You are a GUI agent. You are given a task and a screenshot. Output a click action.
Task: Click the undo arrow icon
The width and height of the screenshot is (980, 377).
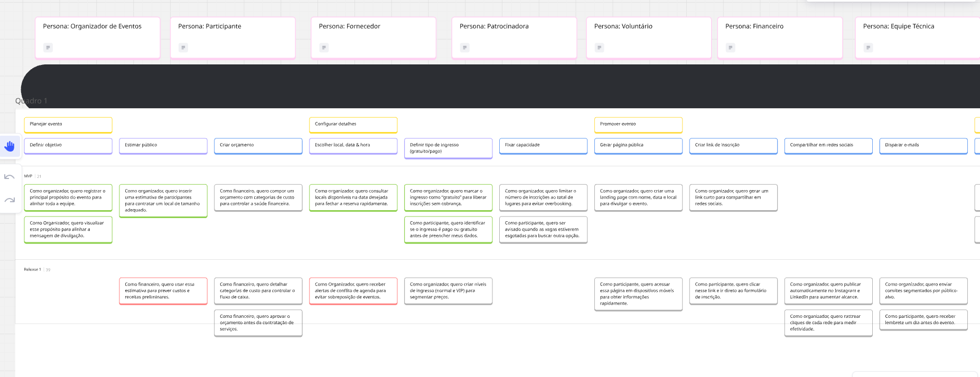10,177
